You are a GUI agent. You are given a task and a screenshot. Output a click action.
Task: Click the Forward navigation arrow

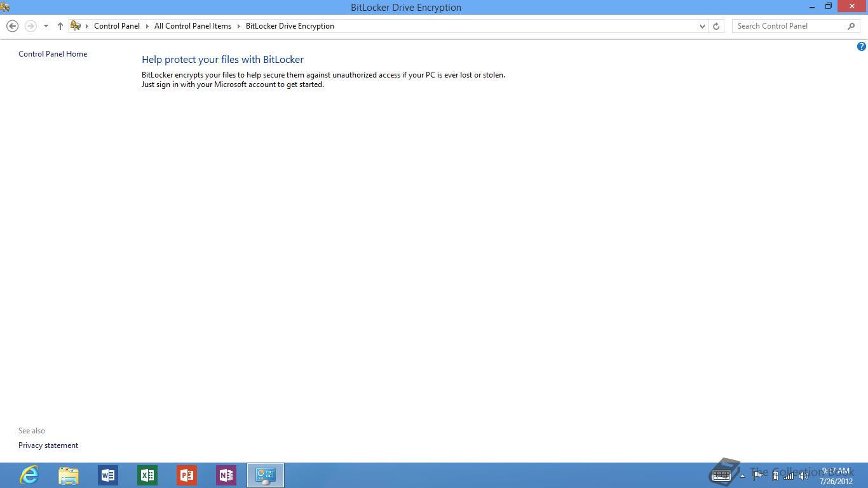coord(31,26)
